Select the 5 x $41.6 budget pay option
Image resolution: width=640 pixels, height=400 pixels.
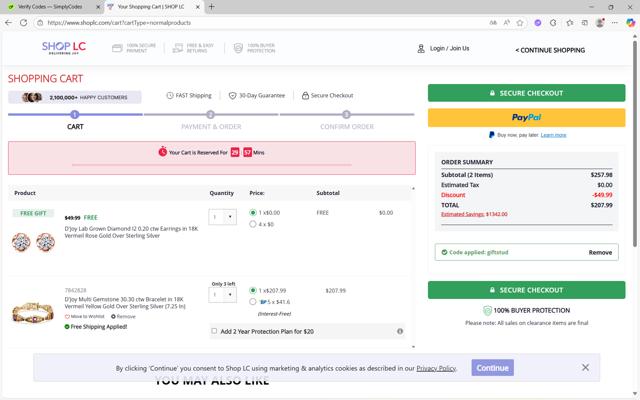click(x=253, y=302)
